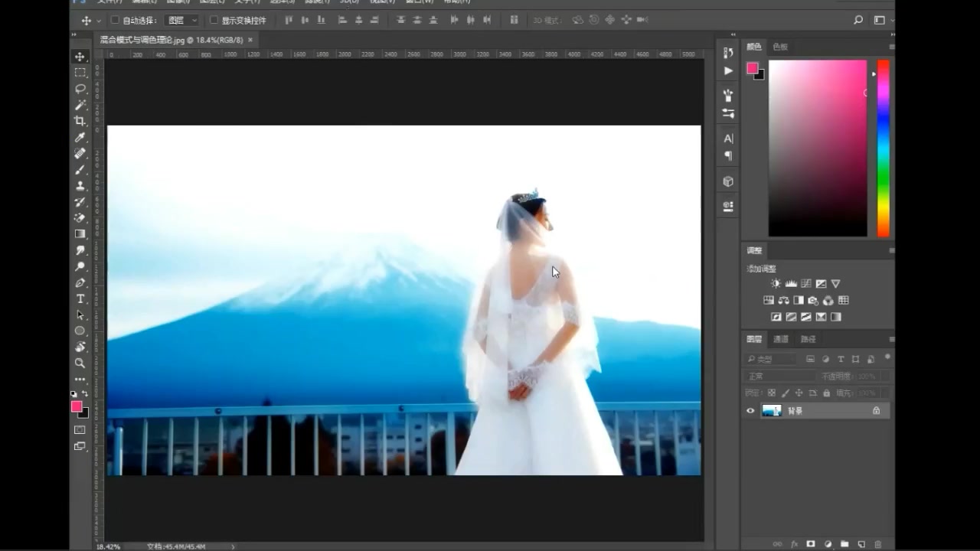Select the Hand tool
The width and height of the screenshot is (980, 551).
point(80,347)
